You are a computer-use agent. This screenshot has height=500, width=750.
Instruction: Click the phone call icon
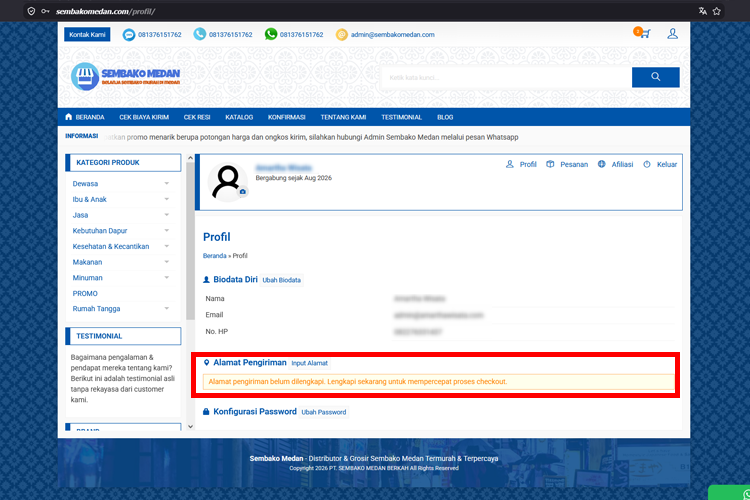click(199, 34)
